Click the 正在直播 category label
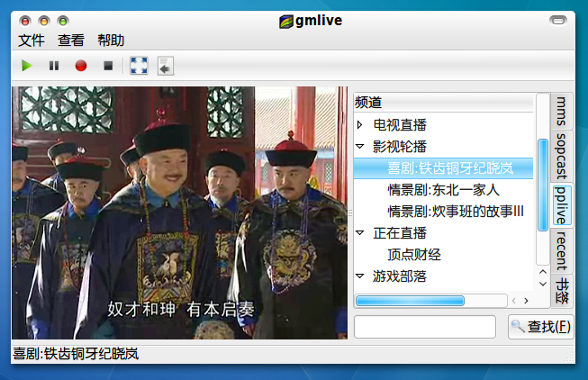Viewport: 588px width, 380px height. (400, 233)
